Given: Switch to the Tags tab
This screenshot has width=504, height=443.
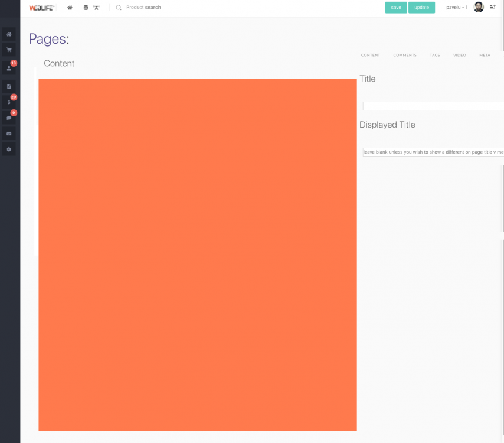Looking at the screenshot, I should (x=435, y=55).
